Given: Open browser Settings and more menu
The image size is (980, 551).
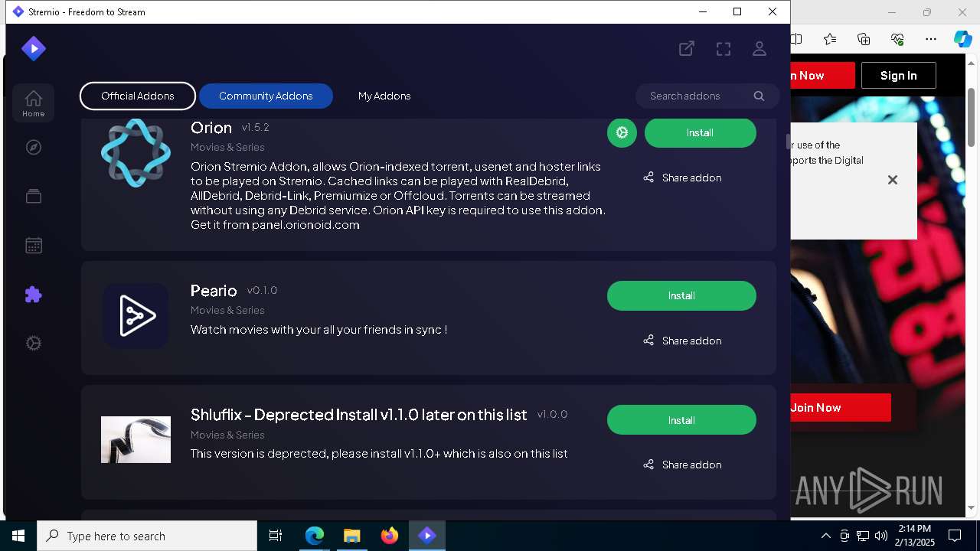Looking at the screenshot, I should [931, 39].
